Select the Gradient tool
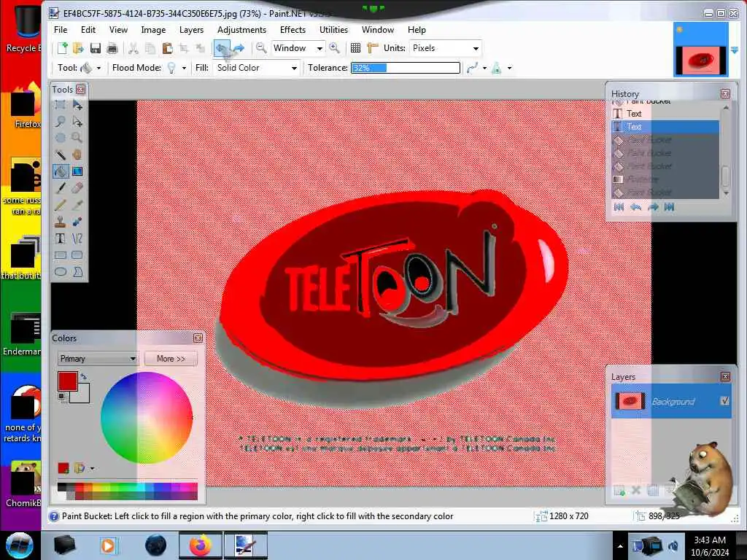 point(77,171)
